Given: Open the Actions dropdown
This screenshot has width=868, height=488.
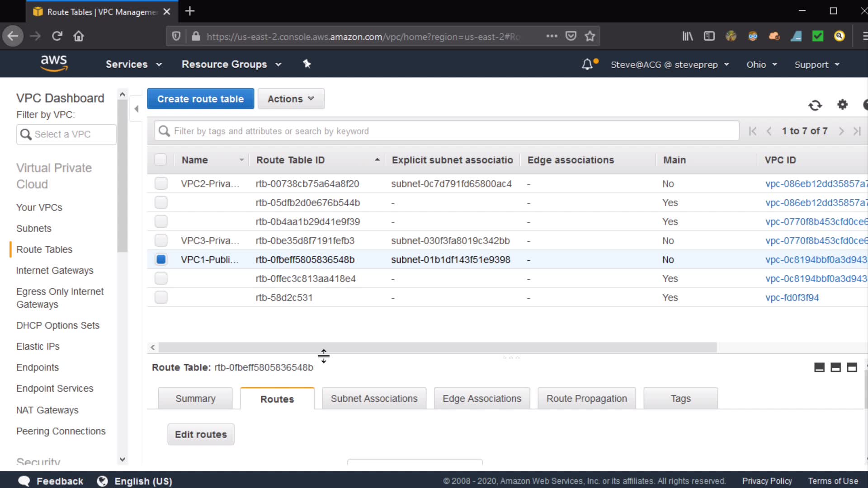Looking at the screenshot, I should point(291,99).
